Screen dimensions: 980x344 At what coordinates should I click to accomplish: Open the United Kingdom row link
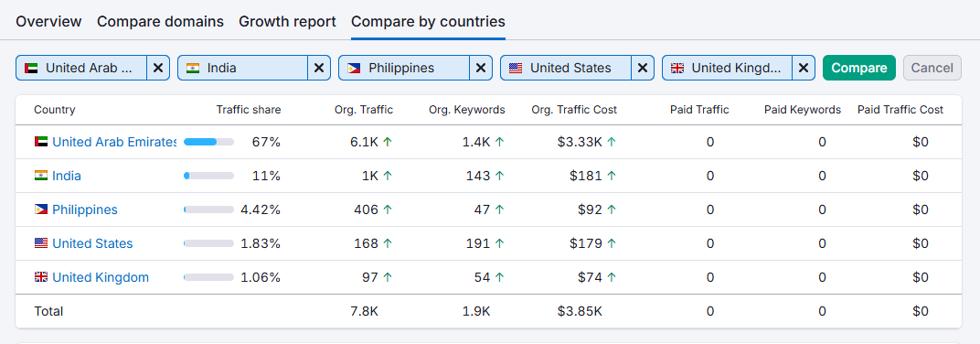click(x=101, y=277)
